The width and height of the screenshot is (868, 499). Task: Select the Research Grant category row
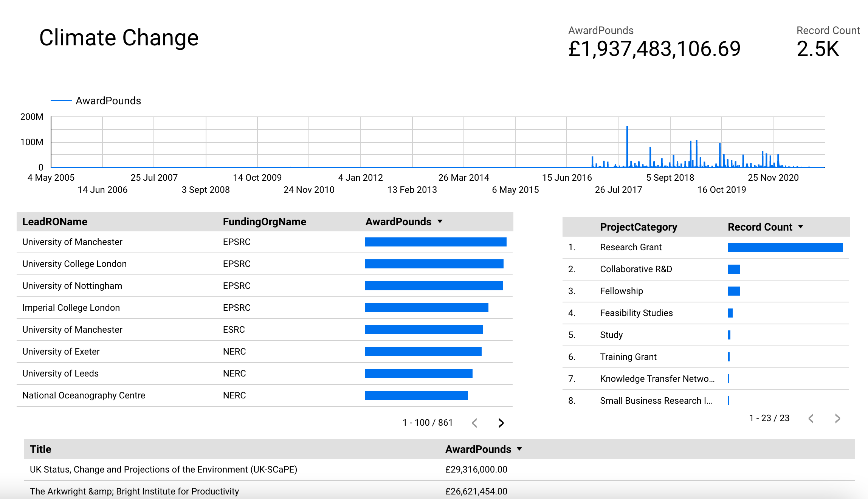[631, 247]
